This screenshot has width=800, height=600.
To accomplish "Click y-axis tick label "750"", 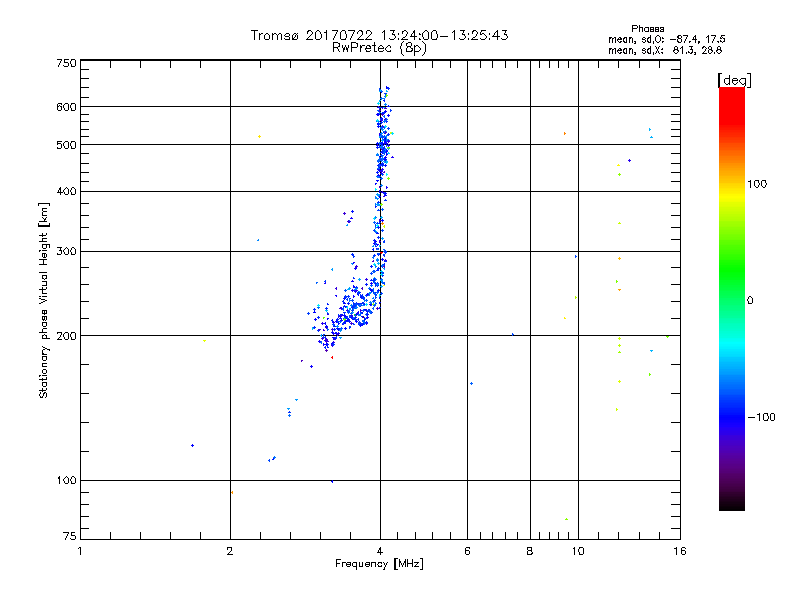I will pyautogui.click(x=66, y=63).
